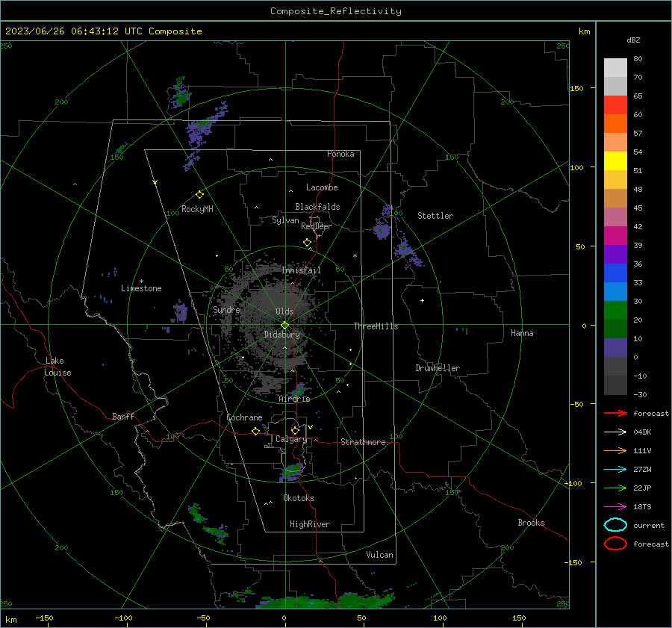672x628 pixels.
Task: Click the cyan 'current' ellipse icon
Action: [615, 525]
